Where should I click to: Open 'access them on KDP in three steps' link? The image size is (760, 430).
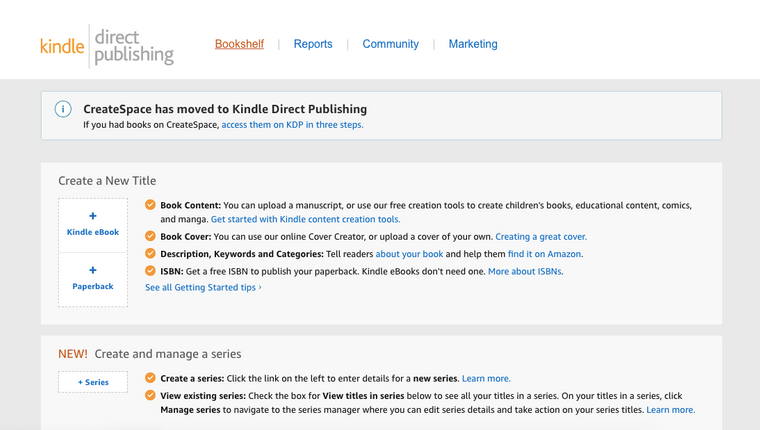[x=292, y=125]
